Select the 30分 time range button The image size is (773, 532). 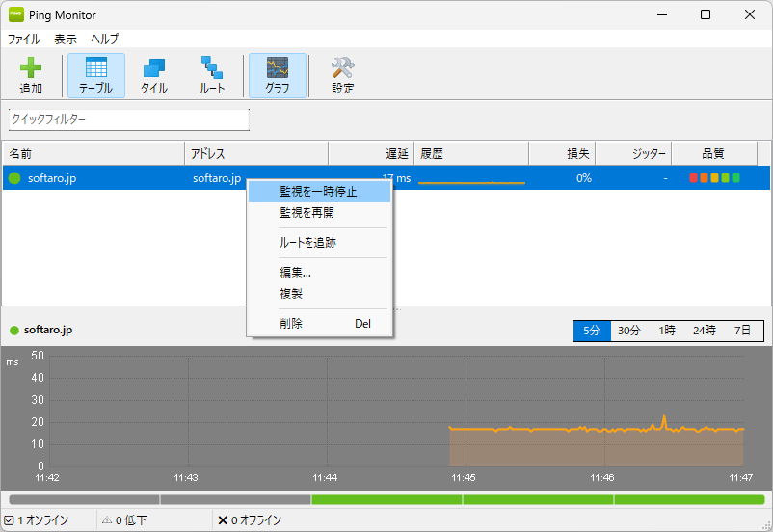(x=628, y=331)
